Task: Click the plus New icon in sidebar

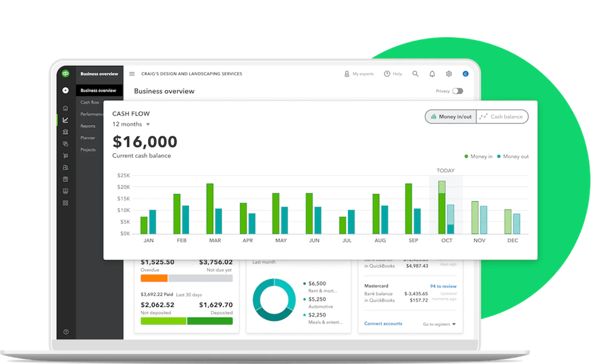Action: tap(65, 91)
